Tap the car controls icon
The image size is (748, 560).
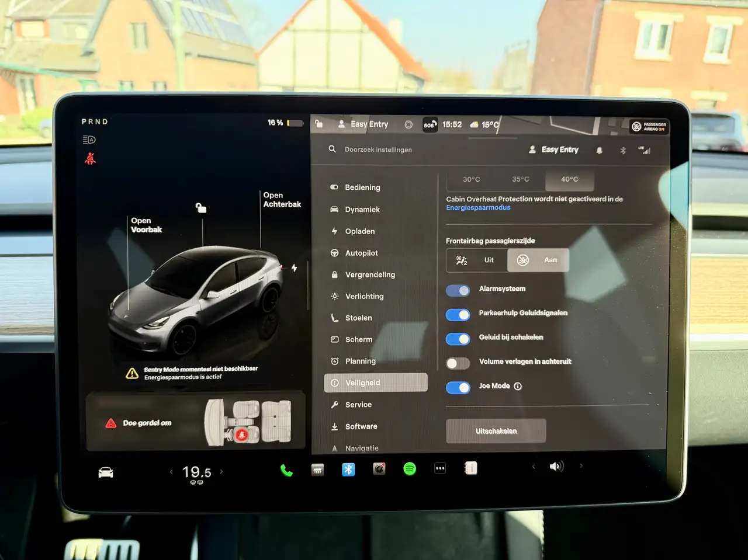click(106, 473)
